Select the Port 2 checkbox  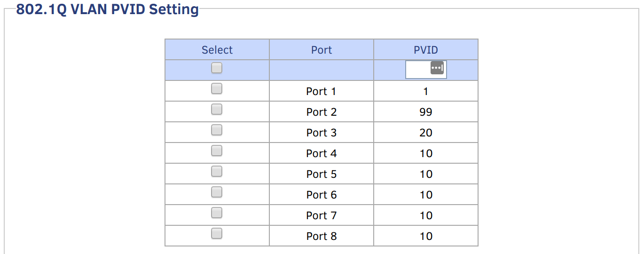pos(217,110)
